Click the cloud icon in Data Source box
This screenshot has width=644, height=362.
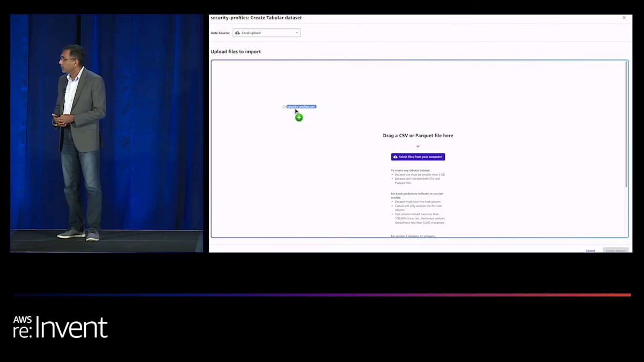[x=238, y=33]
